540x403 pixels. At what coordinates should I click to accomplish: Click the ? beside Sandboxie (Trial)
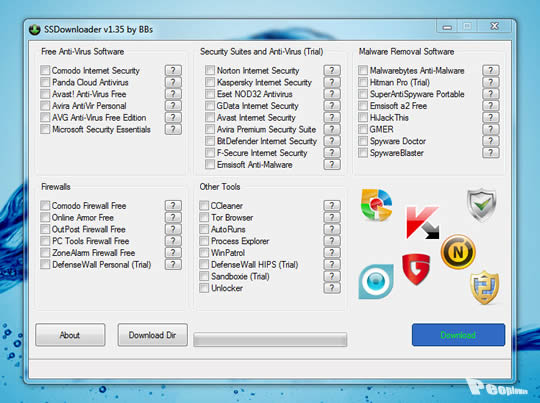coord(332,276)
